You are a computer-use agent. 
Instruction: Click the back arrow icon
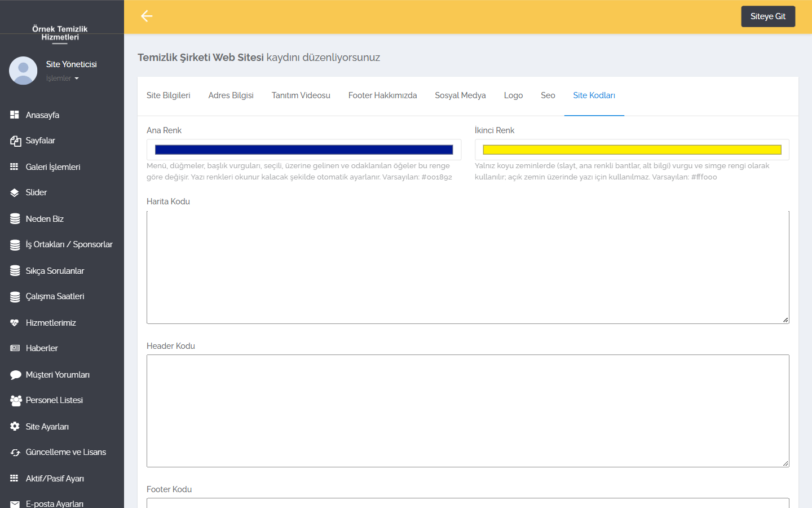[x=147, y=16]
